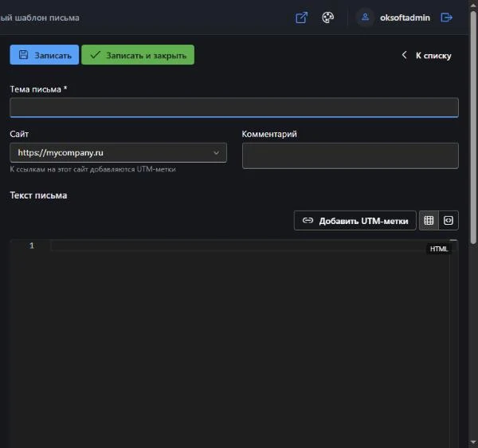Click Записать и закрыть button
The height and width of the screenshot is (448, 478).
point(138,55)
